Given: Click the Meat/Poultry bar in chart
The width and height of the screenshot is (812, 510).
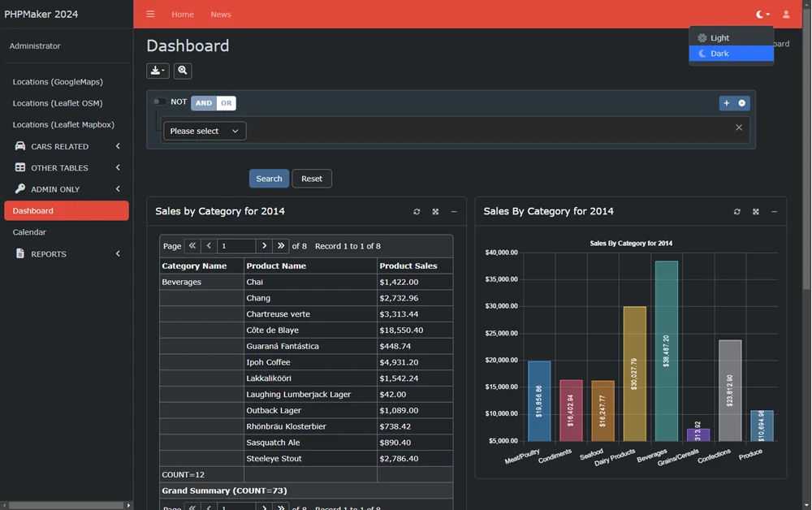Looking at the screenshot, I should pyautogui.click(x=539, y=401).
